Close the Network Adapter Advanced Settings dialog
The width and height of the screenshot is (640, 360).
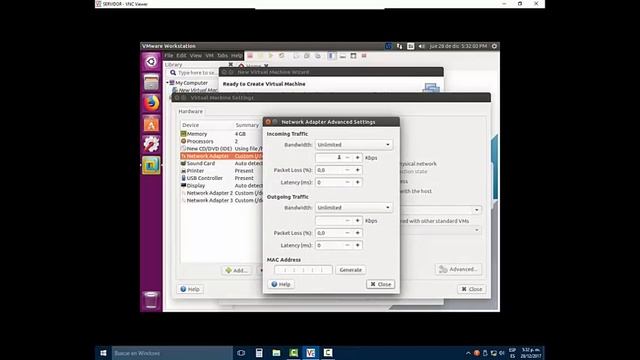pyautogui.click(x=380, y=284)
